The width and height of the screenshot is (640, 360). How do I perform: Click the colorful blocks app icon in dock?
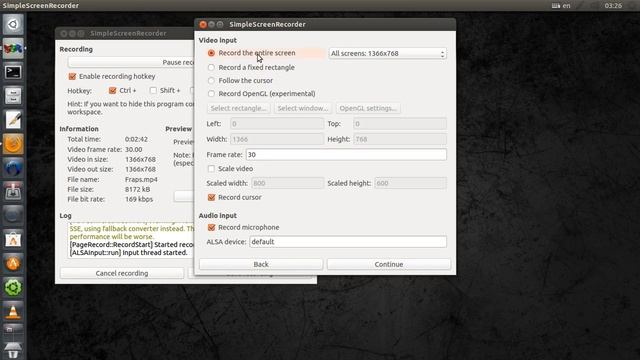(x=13, y=49)
